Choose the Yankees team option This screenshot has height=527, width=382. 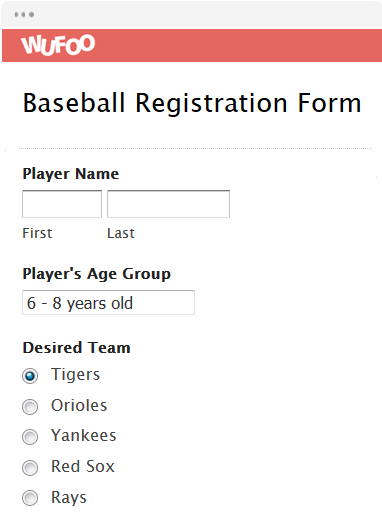[30, 437]
